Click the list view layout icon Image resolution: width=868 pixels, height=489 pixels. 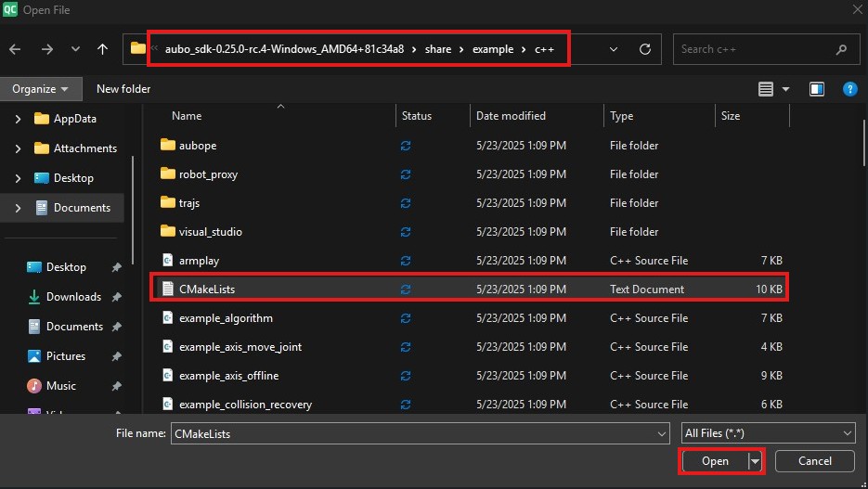coord(766,89)
